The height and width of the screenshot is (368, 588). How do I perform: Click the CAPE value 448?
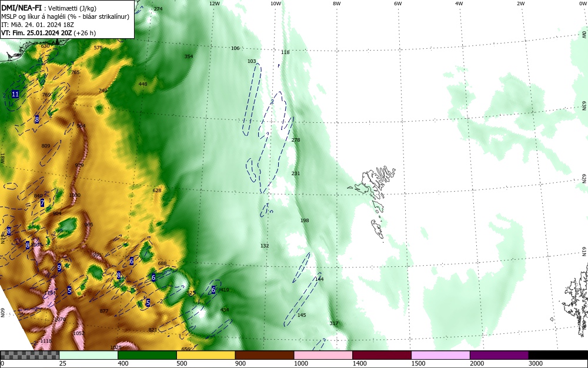[x=143, y=84]
